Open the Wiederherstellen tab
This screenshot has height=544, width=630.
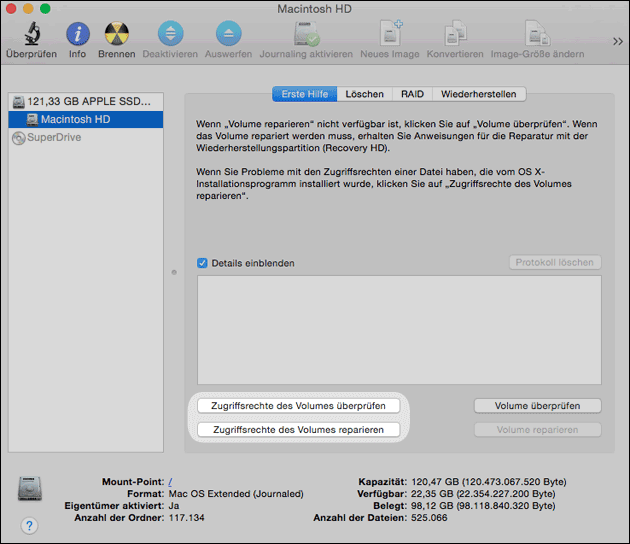[x=479, y=94]
